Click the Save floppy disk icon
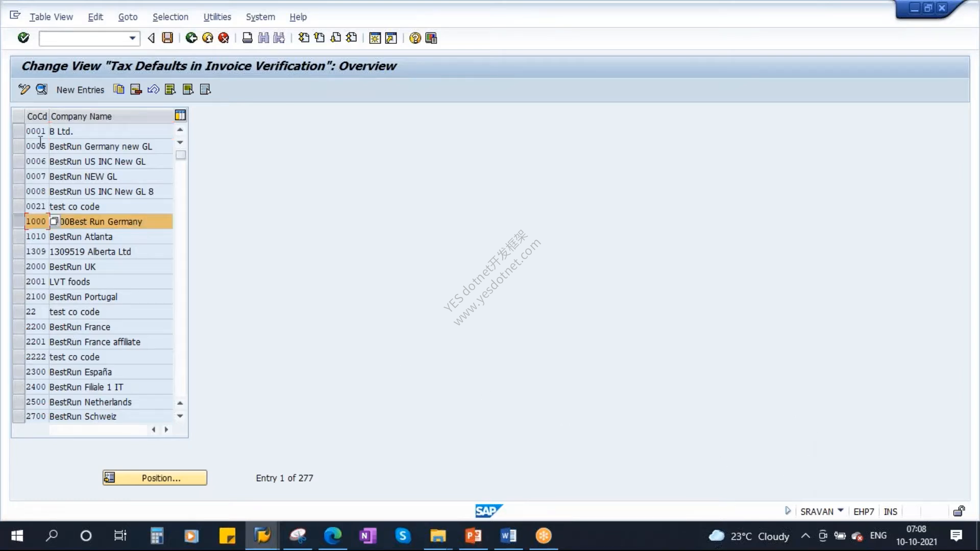Viewport: 980px width, 551px height. pyautogui.click(x=167, y=38)
